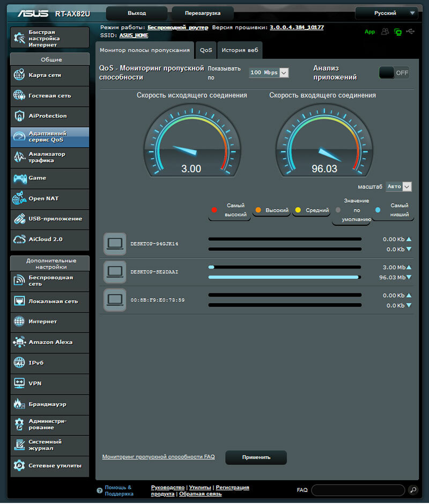The height and width of the screenshot is (504, 429).
Task: Click the outgoing speed gauge showing 3.00
Action: point(192,141)
